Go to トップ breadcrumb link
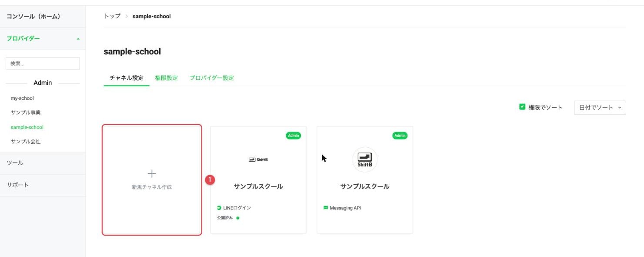 click(x=112, y=16)
